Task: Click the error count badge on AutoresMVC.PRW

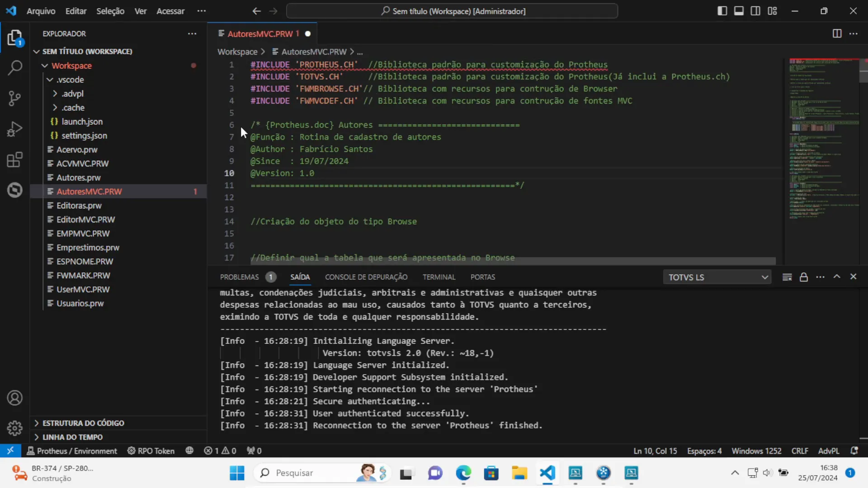Action: pyautogui.click(x=196, y=191)
